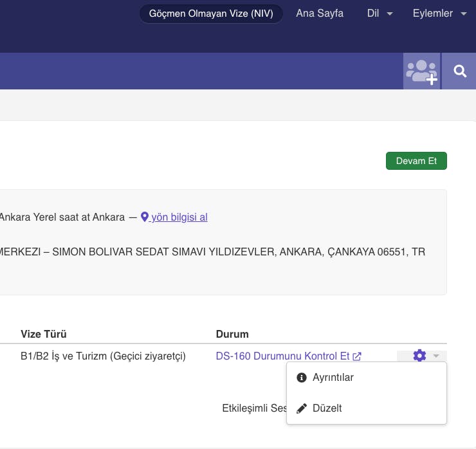Click the external link icon after DS-160
Viewport: 476px width, 449px height.
pyautogui.click(x=357, y=356)
